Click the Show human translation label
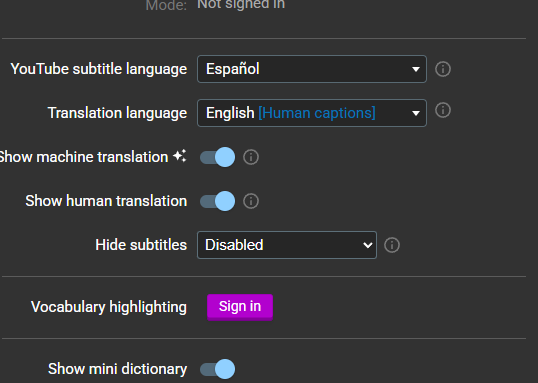The image size is (538, 383). tap(106, 201)
